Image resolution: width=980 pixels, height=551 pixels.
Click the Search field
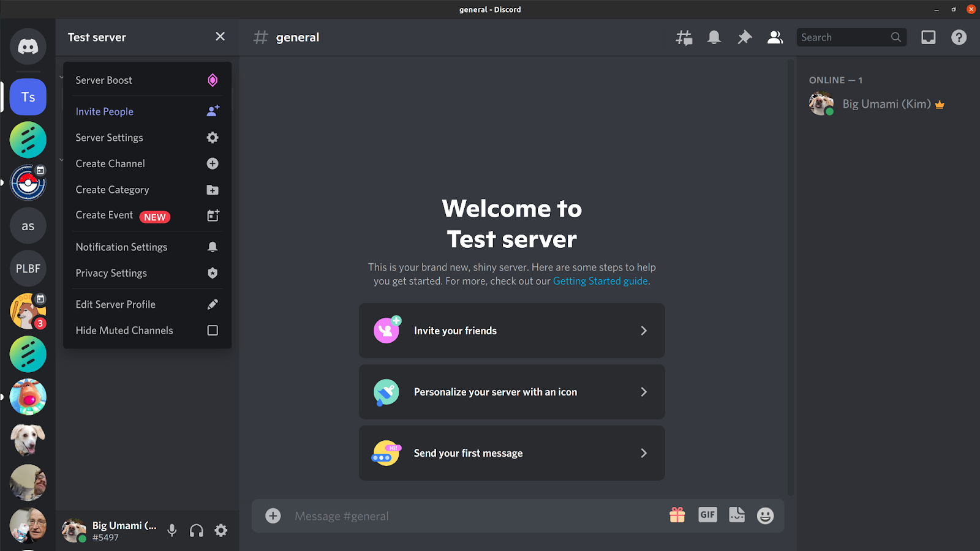[x=851, y=37]
